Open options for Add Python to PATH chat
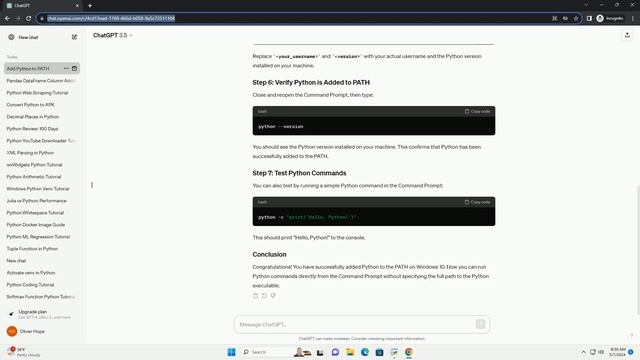The image size is (640, 360). [66, 69]
